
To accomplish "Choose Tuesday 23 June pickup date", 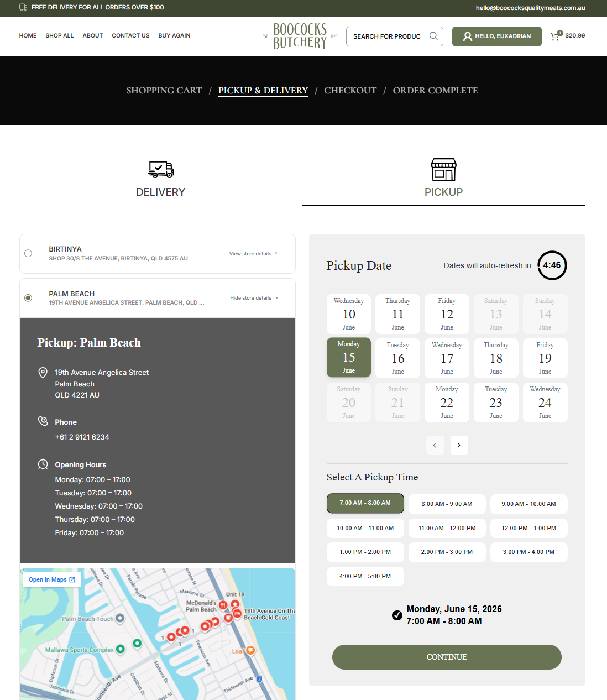I will click(496, 403).
